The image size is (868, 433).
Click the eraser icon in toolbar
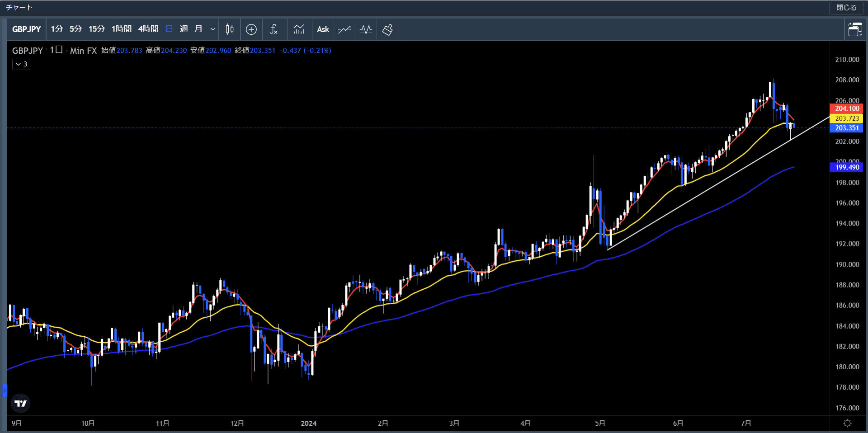pos(387,29)
